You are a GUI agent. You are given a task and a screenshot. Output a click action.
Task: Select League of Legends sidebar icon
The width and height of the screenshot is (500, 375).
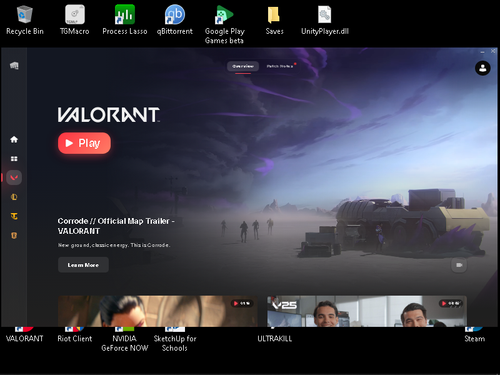pos(14,197)
